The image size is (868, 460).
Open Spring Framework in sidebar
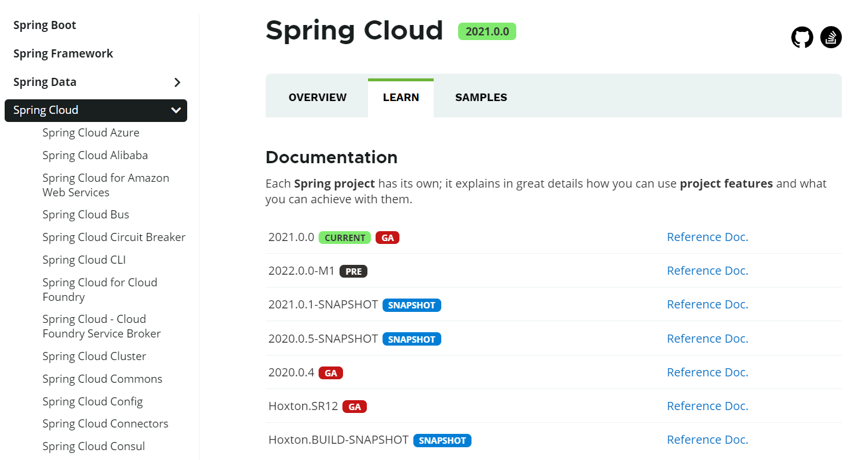(x=63, y=53)
